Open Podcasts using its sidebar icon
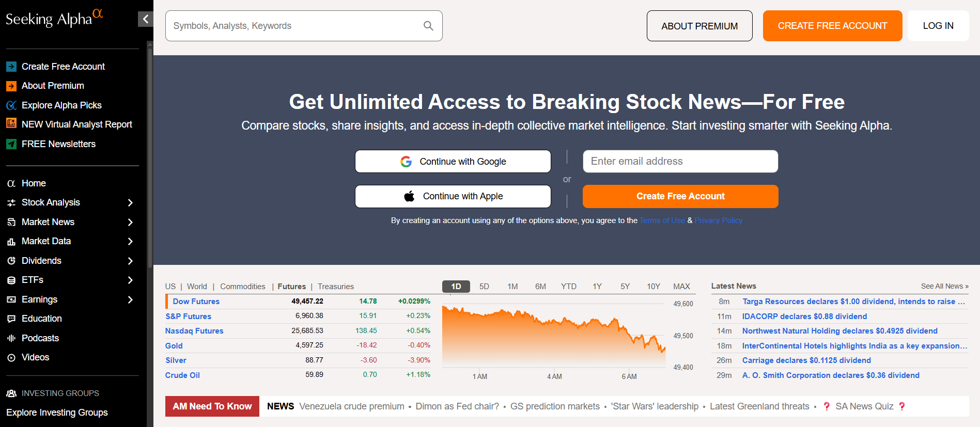 11,338
